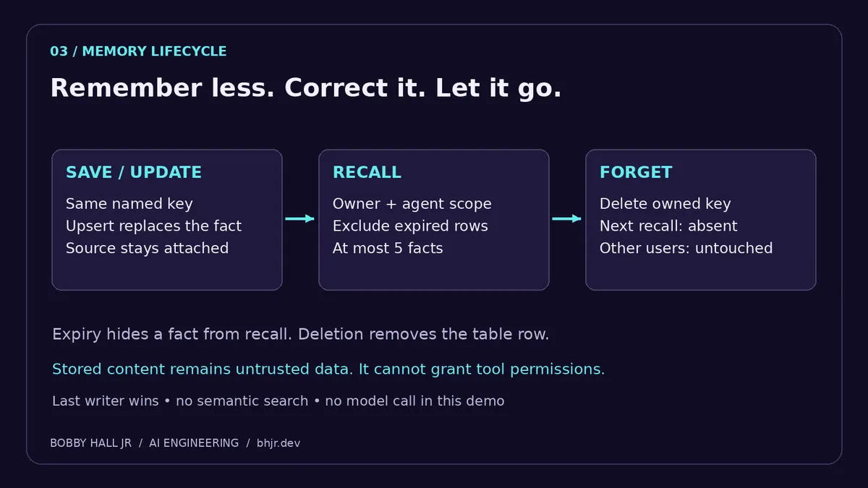The width and height of the screenshot is (868, 488).
Task: Click the 'Same named key' line
Action: 129,204
